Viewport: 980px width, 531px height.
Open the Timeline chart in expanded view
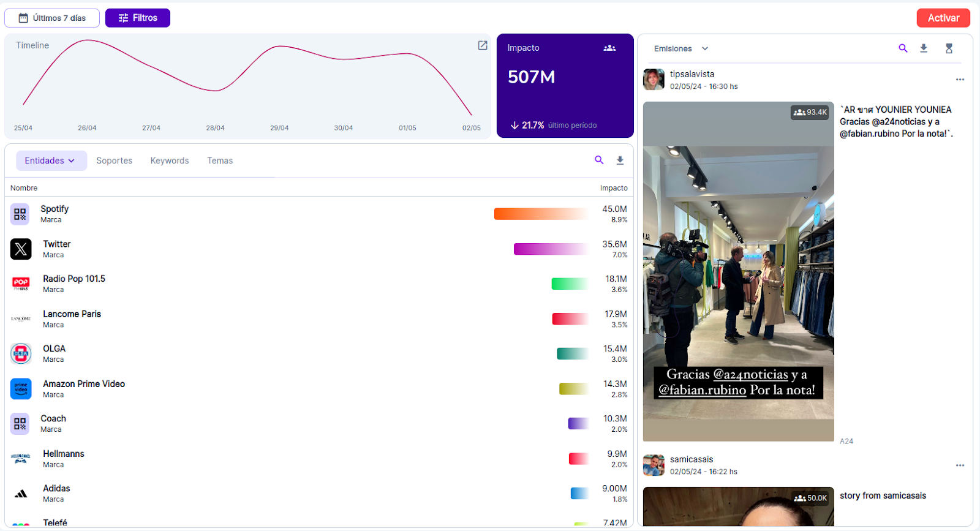[x=483, y=45]
